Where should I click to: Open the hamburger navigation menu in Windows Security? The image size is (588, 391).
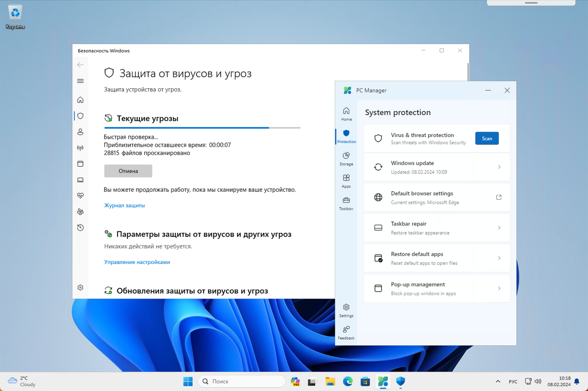[x=80, y=81]
